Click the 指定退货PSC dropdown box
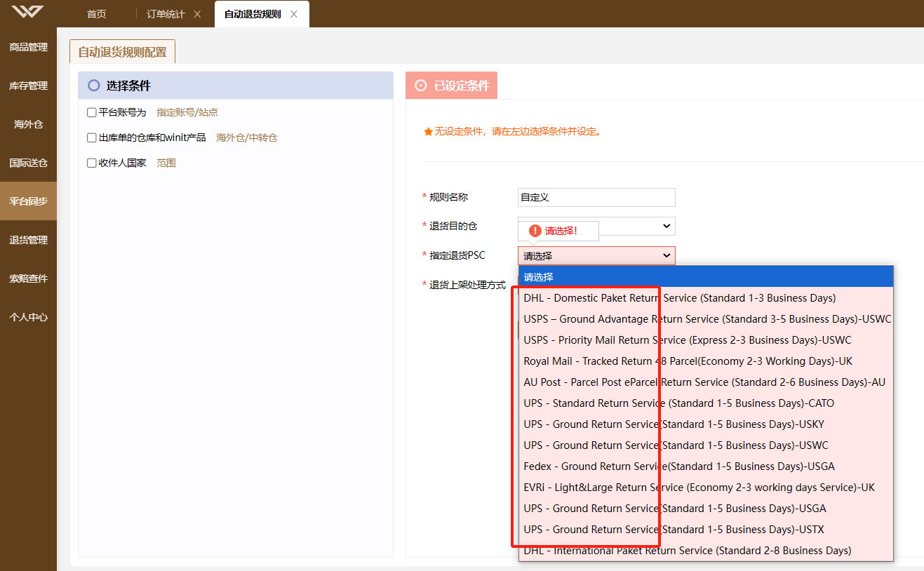924x571 pixels. 596,255
